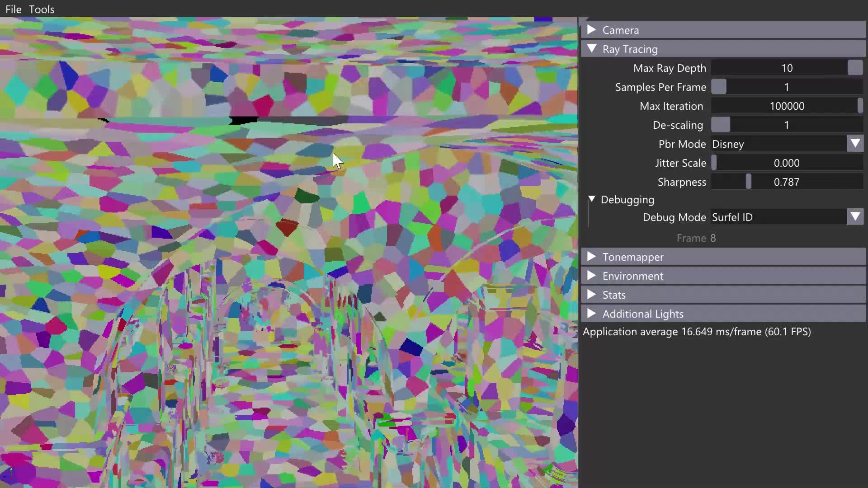
Task: Click the Additional Lights header label
Action: coord(642,314)
